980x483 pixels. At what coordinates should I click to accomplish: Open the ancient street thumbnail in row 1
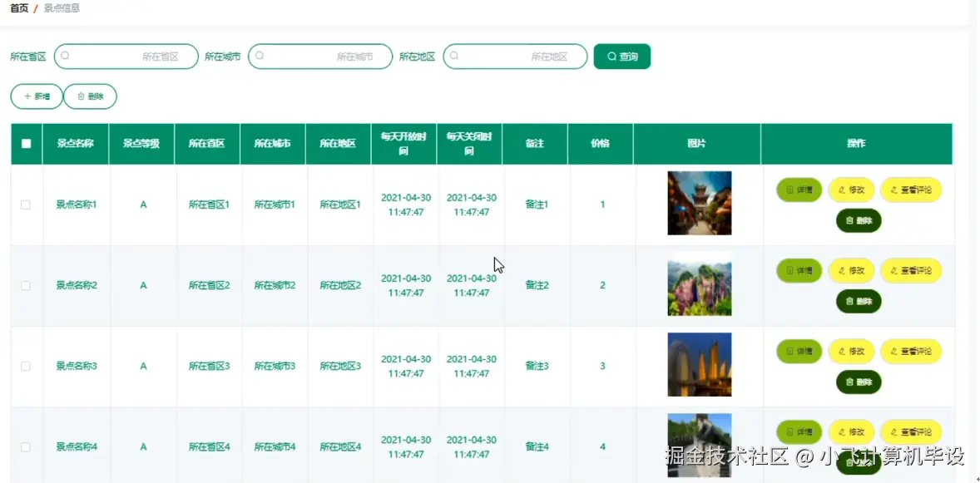(x=700, y=203)
